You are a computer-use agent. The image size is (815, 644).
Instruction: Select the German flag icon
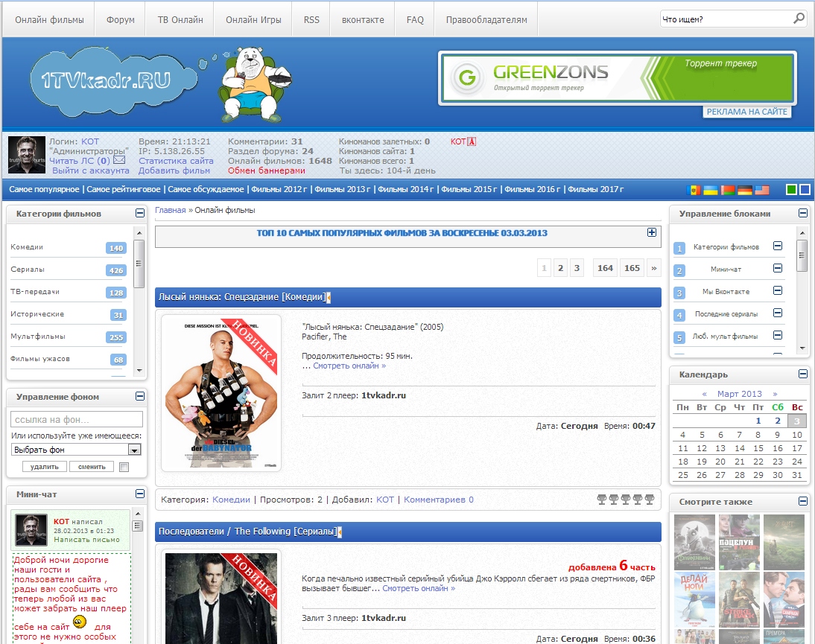[744, 190]
